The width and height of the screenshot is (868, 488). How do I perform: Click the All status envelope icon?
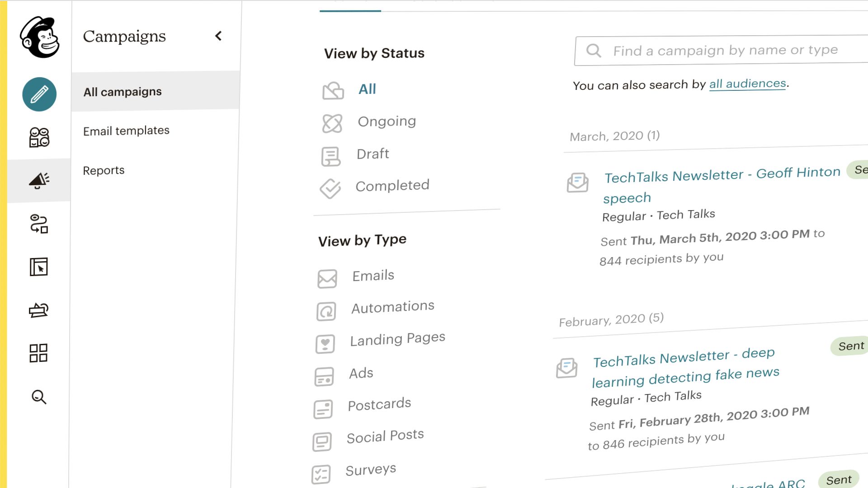[333, 90]
